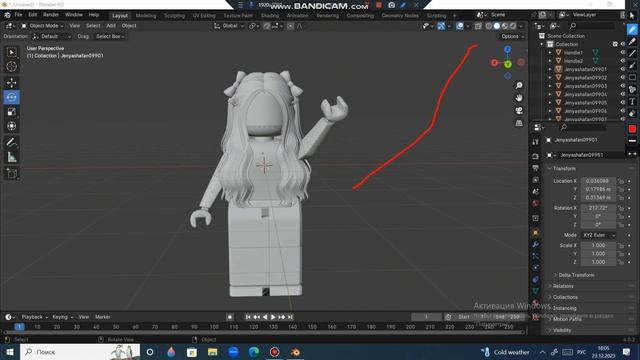This screenshot has height=360, width=640.
Task: Open the Render menu
Action: coord(51,15)
